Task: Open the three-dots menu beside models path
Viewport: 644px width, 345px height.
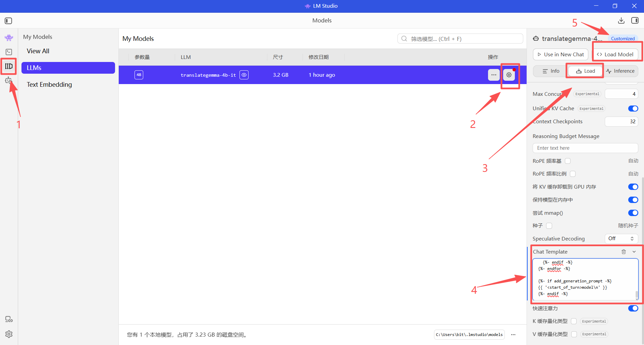Action: coord(513,335)
